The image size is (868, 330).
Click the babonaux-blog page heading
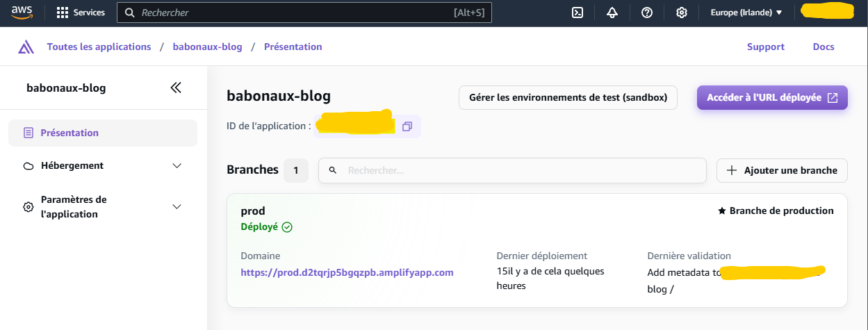point(279,96)
